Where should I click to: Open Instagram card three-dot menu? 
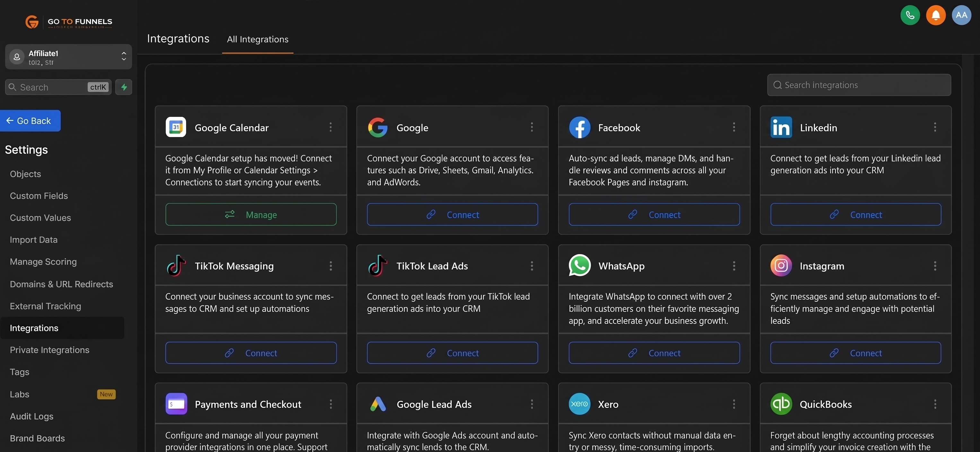[935, 265]
